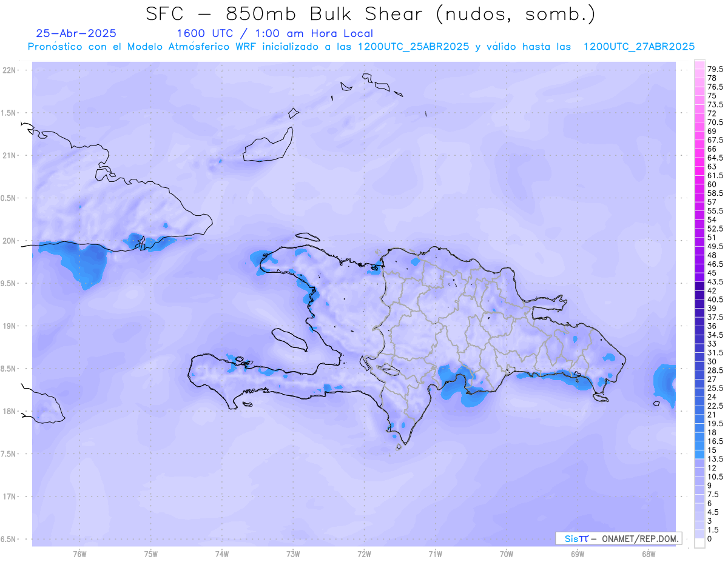
Task: Pick the magenta legend swatch between 60 and 61.5
Action: point(699,180)
